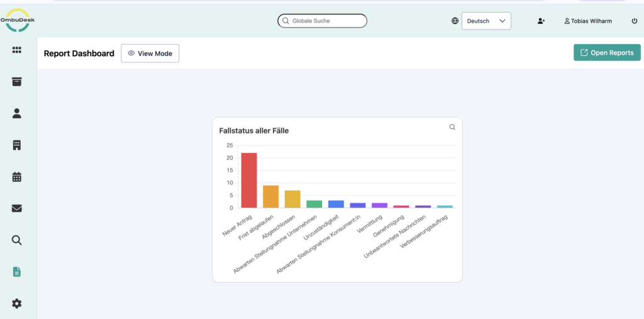Click the power logout icon
Viewport: 644px width, 319px height.
pyautogui.click(x=634, y=21)
